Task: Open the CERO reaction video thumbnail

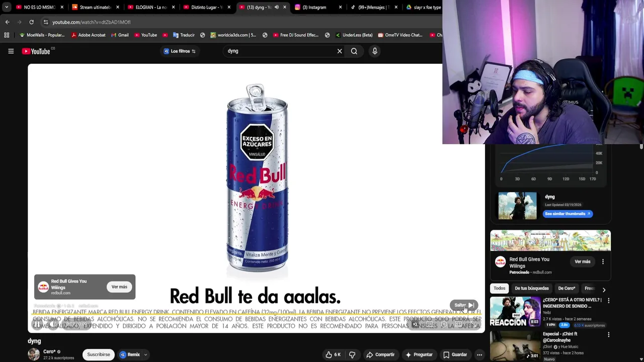Action: pyautogui.click(x=515, y=312)
